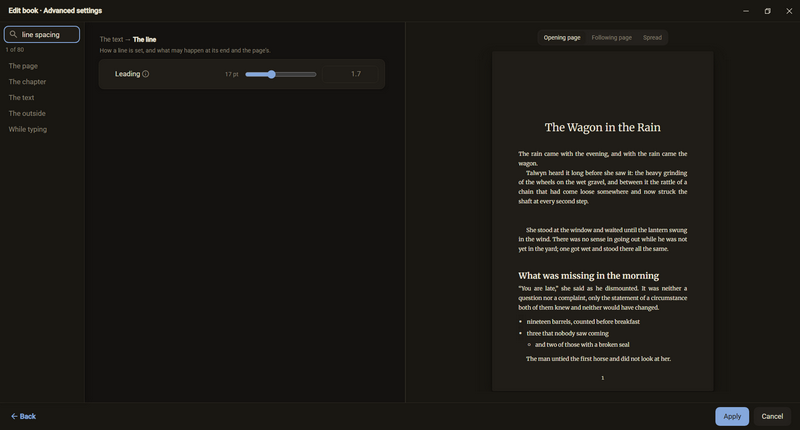Screen dimensions: 800x430
Task: Click The text breadcrumb link
Action: click(x=111, y=39)
